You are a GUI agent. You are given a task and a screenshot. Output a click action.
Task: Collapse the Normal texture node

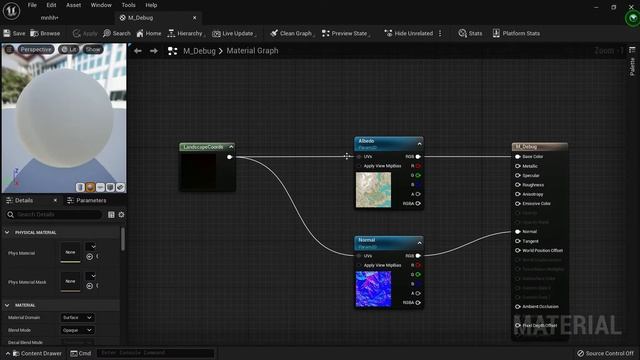pos(419,243)
